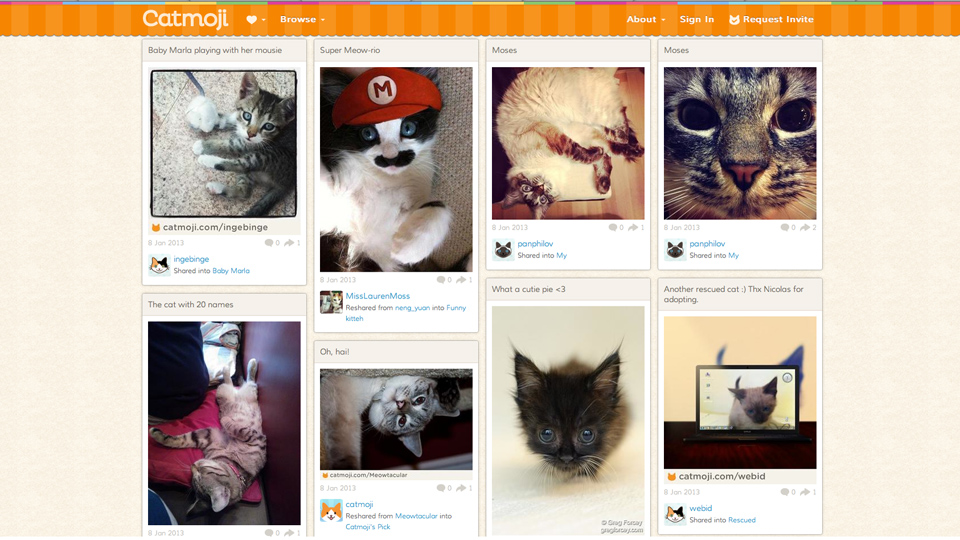
Task: Click share arrow on webid's rescued cat post
Action: point(804,492)
